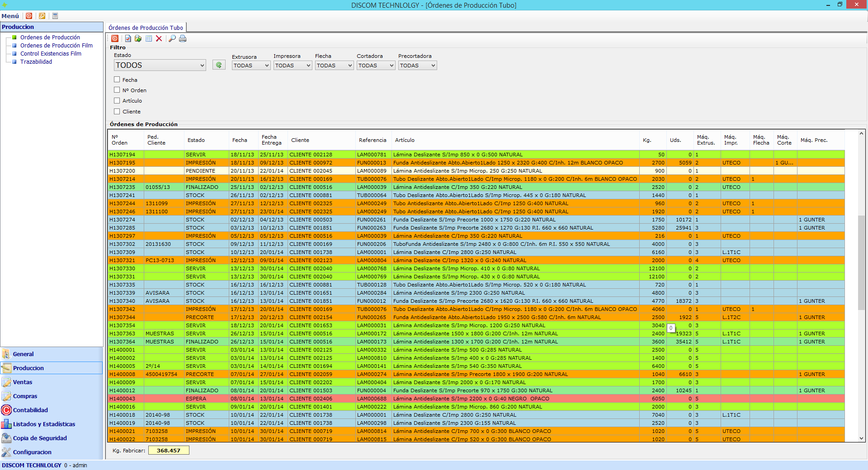Go to the Contabilidad sidebar section

[30, 410]
